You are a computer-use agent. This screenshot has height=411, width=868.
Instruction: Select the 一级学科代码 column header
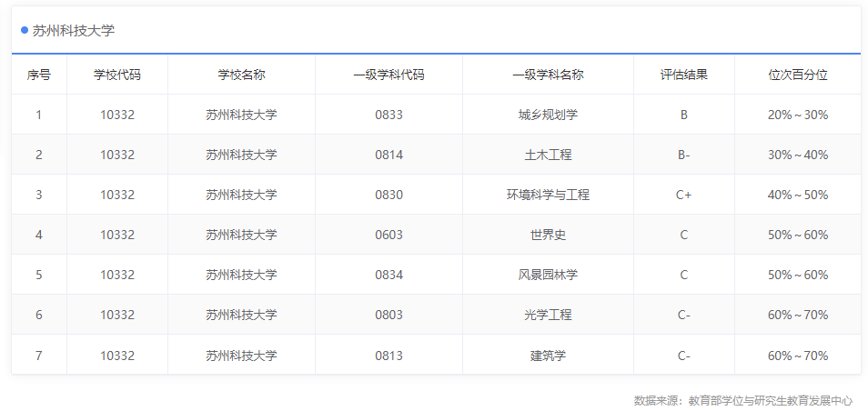coord(389,75)
